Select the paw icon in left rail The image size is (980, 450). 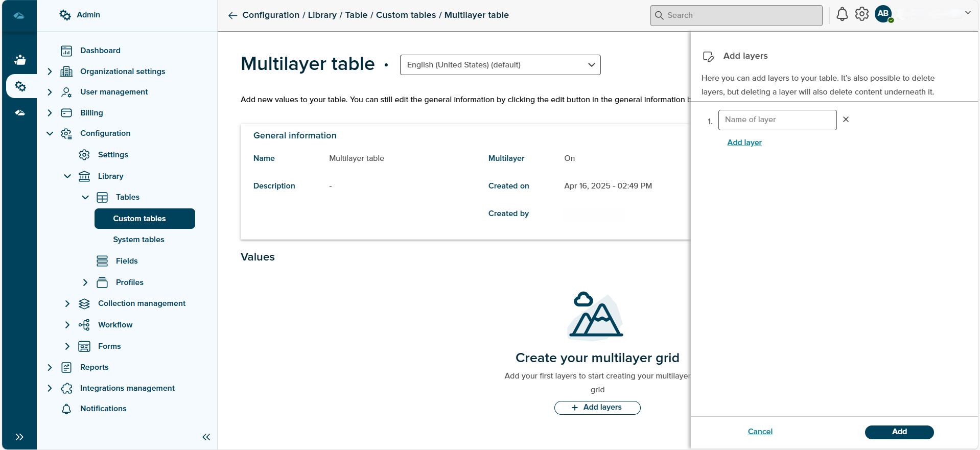(x=20, y=60)
